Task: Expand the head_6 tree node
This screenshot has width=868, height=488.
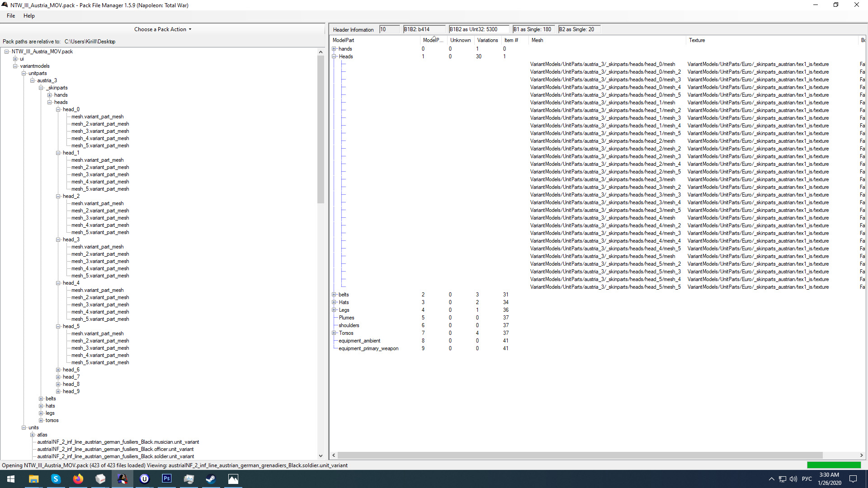Action: pos(58,370)
